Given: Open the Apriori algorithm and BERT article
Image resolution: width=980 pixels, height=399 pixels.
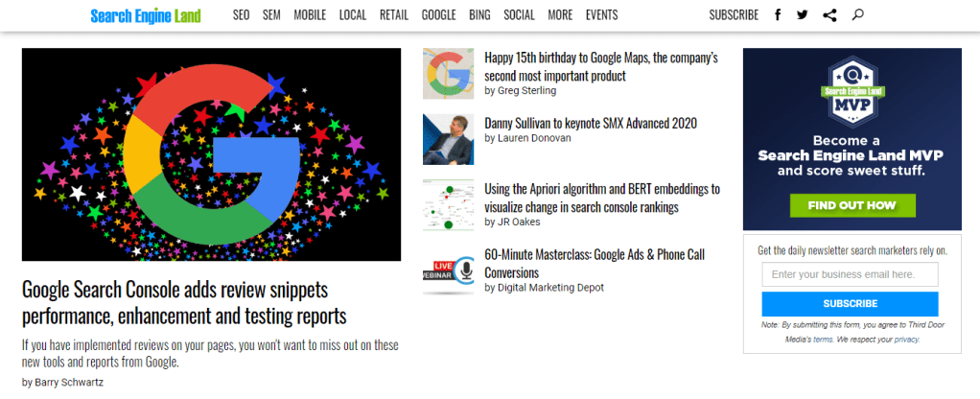Looking at the screenshot, I should point(602,198).
